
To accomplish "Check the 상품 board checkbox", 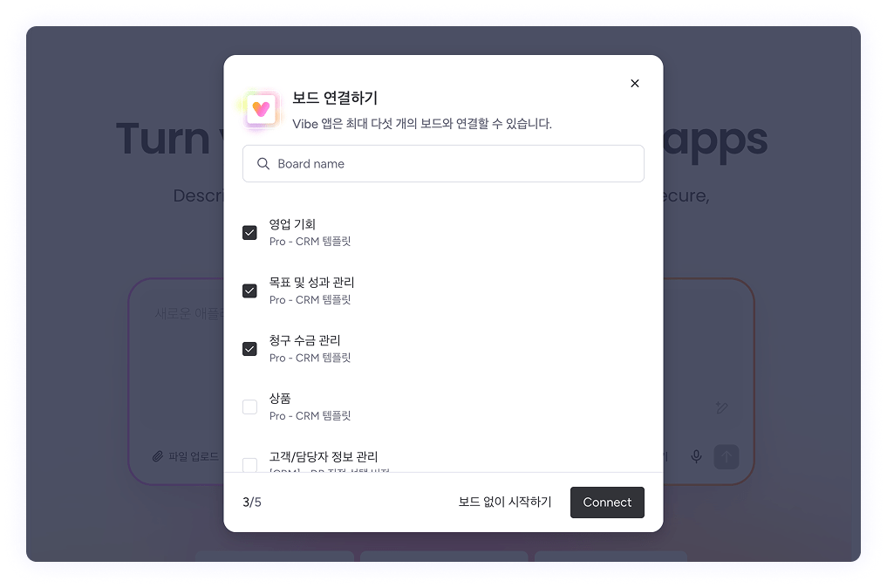I will point(249,407).
